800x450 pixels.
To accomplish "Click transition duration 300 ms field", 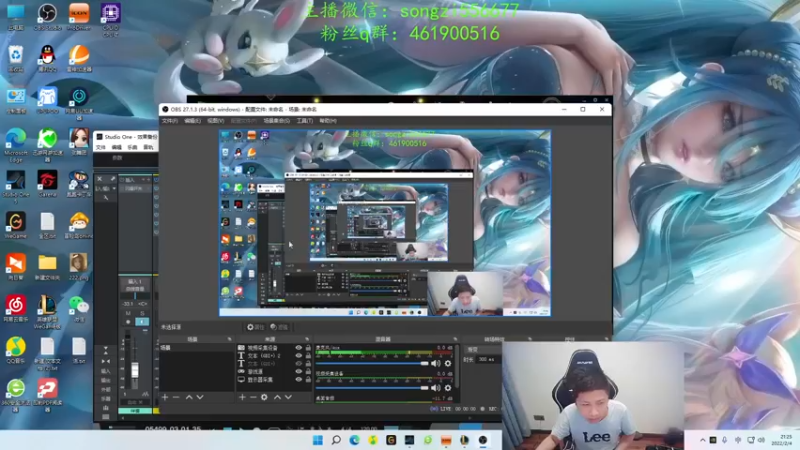I will coord(486,359).
